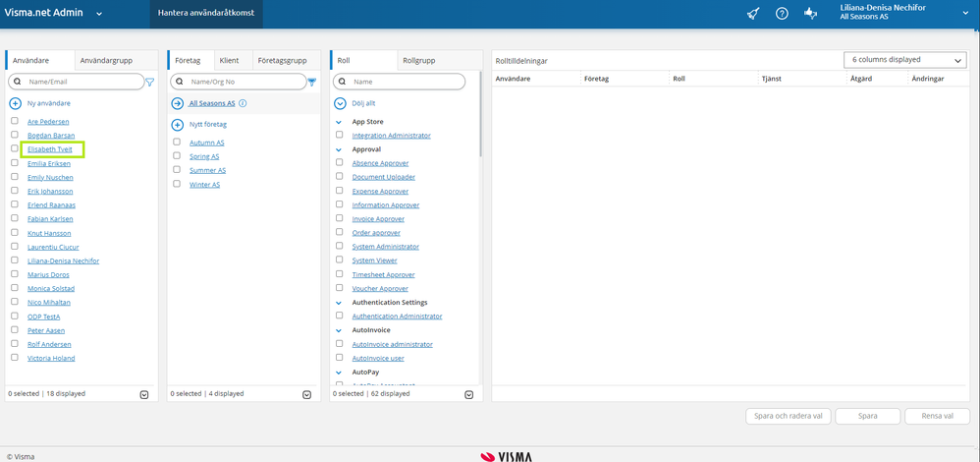The image size is (980, 462).
Task: Tick the Winter AS company checkbox
Action: (177, 184)
